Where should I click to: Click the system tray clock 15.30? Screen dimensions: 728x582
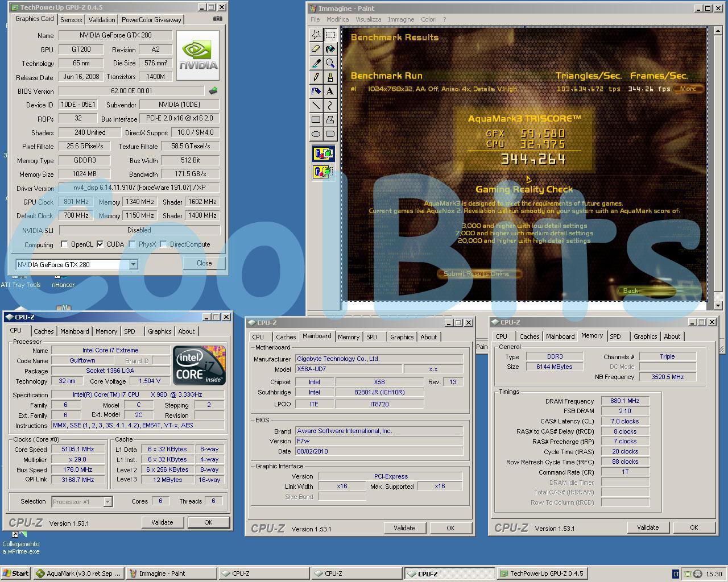tap(714, 574)
